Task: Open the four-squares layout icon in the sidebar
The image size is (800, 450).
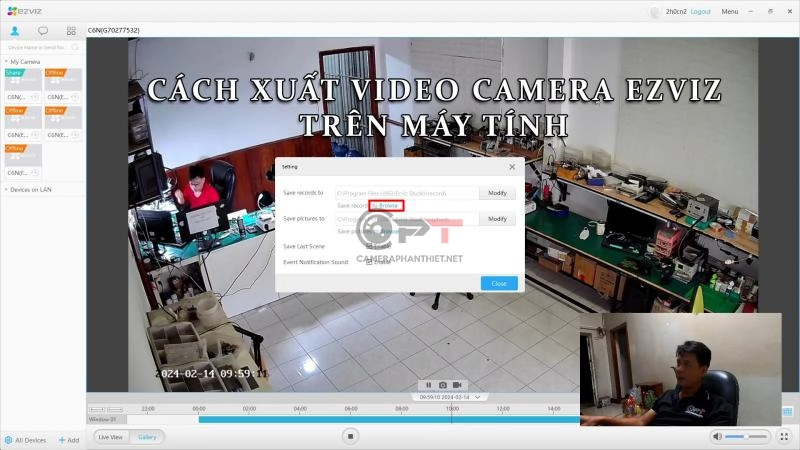Action: tap(71, 31)
